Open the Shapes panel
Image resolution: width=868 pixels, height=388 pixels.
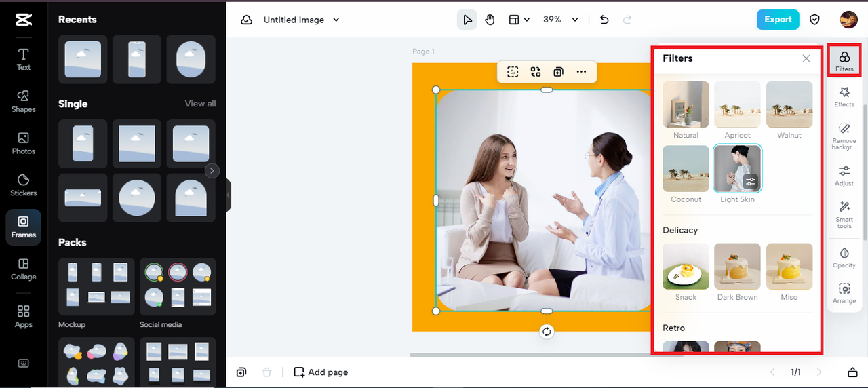pos(24,101)
